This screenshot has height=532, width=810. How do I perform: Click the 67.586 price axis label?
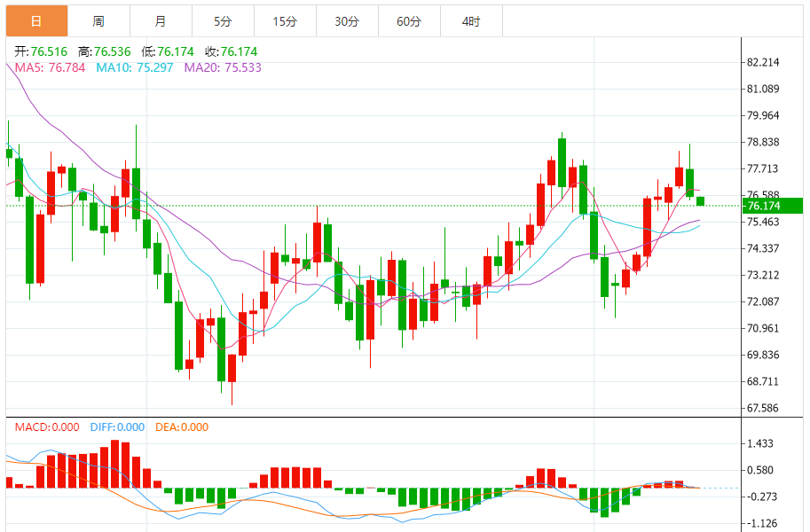point(763,408)
